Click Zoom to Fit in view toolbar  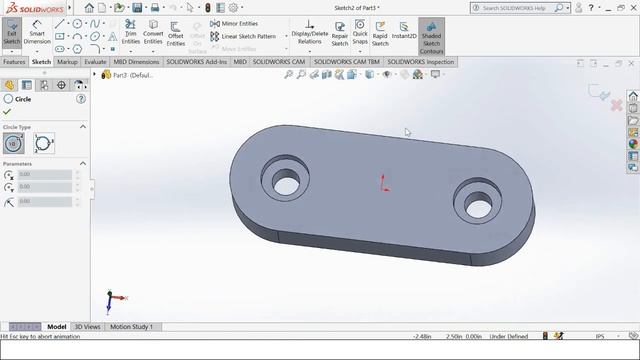coord(289,74)
